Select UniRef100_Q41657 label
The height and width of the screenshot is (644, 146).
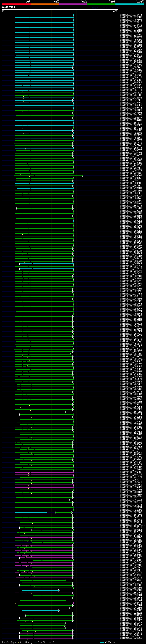pyautogui.click(x=131, y=50)
